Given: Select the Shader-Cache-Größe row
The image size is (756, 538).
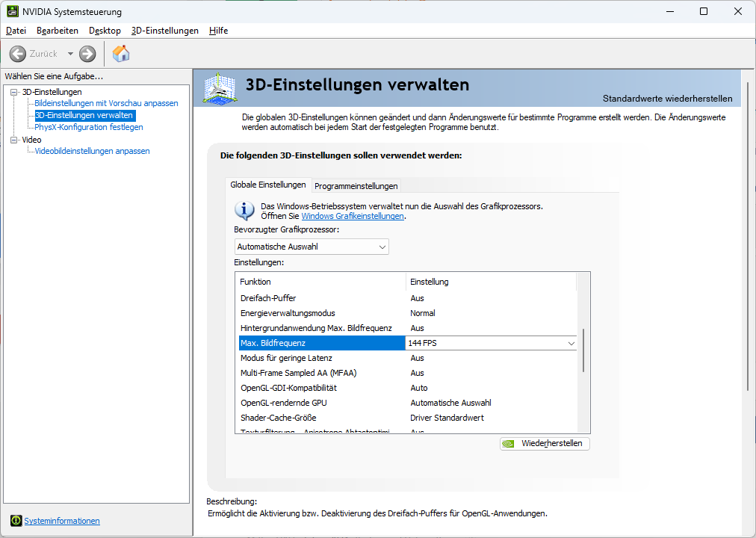Looking at the screenshot, I should click(x=408, y=418).
